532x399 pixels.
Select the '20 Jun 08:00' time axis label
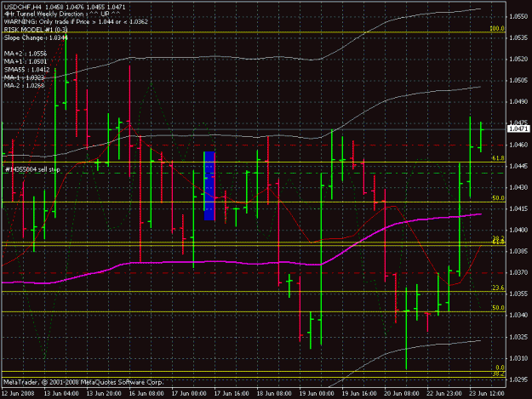pos(402,393)
